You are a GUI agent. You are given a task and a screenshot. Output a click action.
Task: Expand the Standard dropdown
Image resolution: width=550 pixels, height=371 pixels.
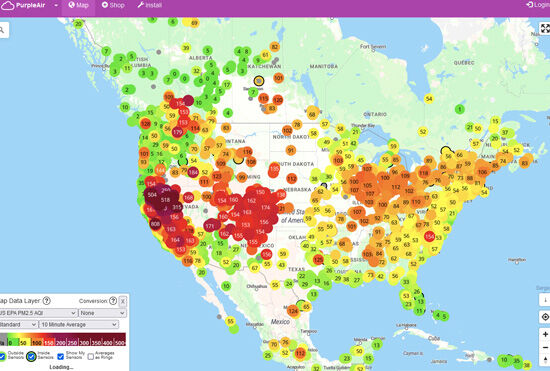pyautogui.click(x=19, y=325)
